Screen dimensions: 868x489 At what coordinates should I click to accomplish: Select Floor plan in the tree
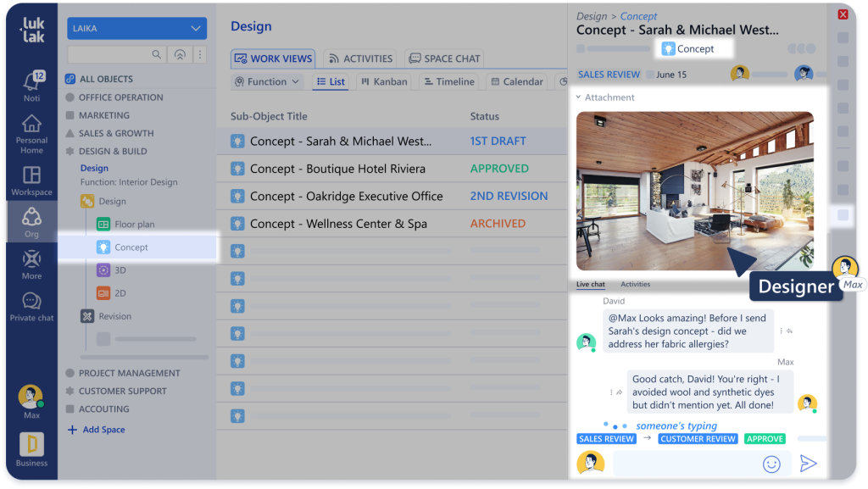[x=134, y=225]
